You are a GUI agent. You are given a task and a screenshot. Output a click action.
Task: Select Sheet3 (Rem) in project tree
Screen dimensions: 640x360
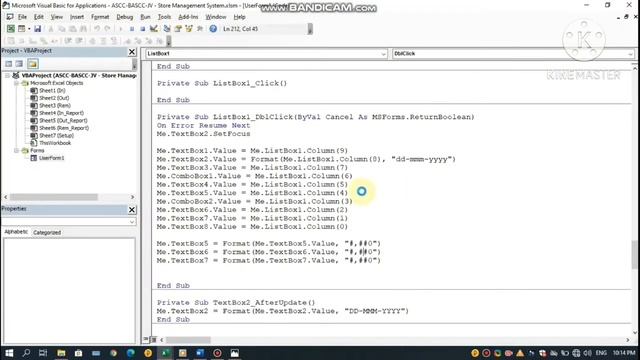pos(55,105)
